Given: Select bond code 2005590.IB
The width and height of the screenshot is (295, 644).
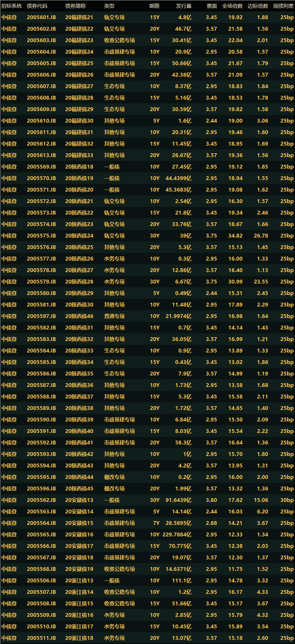Looking at the screenshot, I should click(41, 420).
